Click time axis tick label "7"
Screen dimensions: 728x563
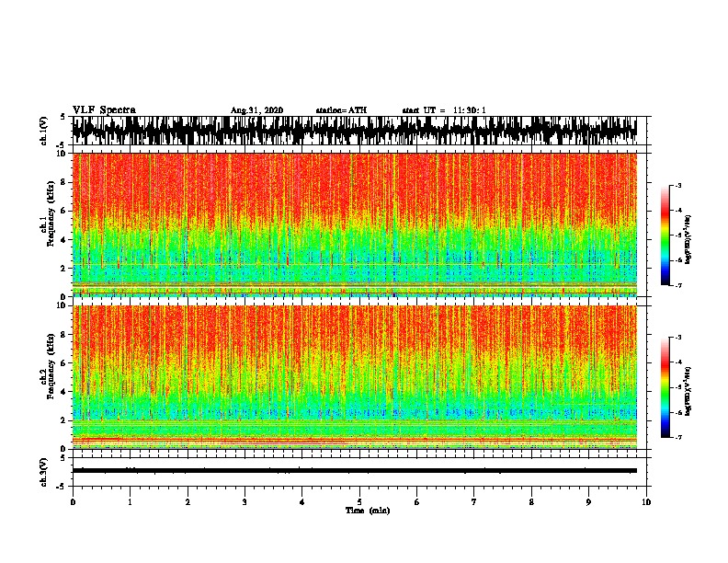pos(474,502)
